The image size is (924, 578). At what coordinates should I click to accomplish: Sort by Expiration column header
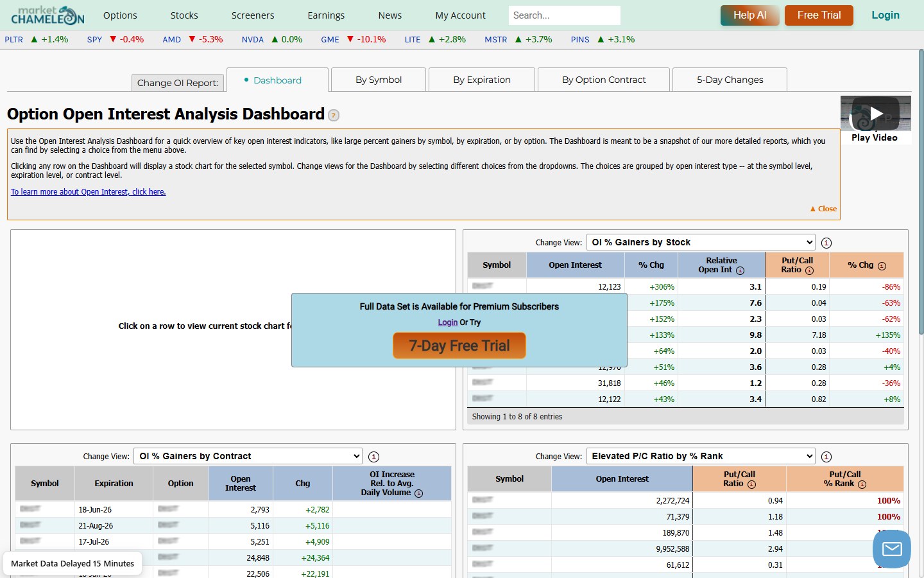tap(114, 484)
